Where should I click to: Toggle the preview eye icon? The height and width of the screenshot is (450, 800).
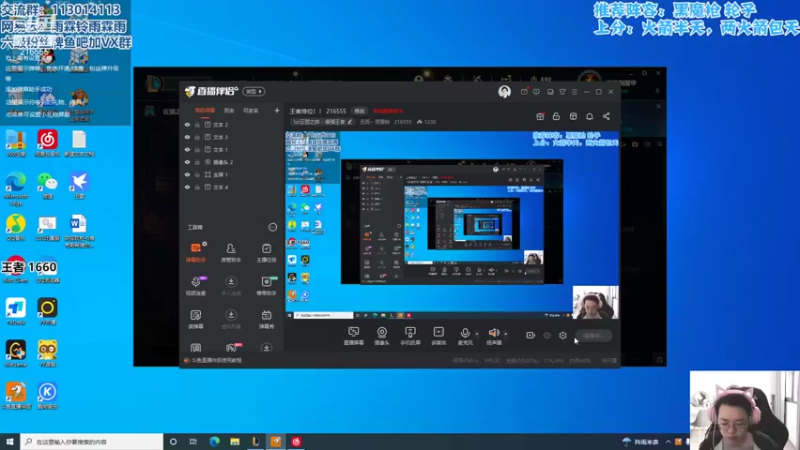pos(547,335)
